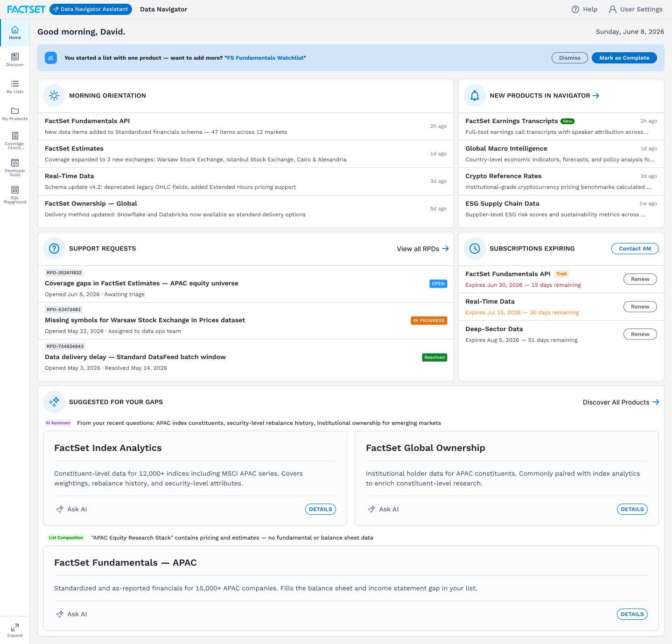Open New Products in Navigator arrow link
The image size is (672, 644).
pos(595,96)
